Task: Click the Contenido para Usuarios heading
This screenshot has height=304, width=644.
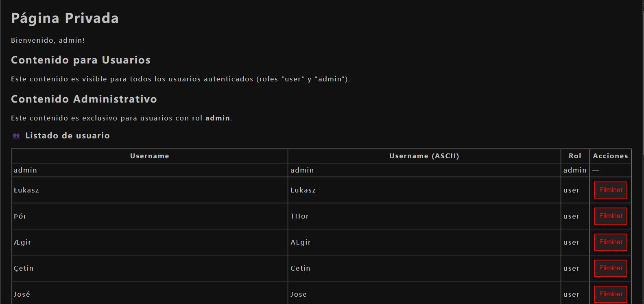Action: coord(81,60)
